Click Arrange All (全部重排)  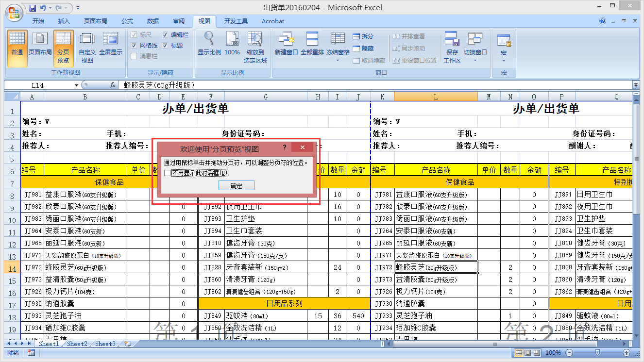(312, 44)
